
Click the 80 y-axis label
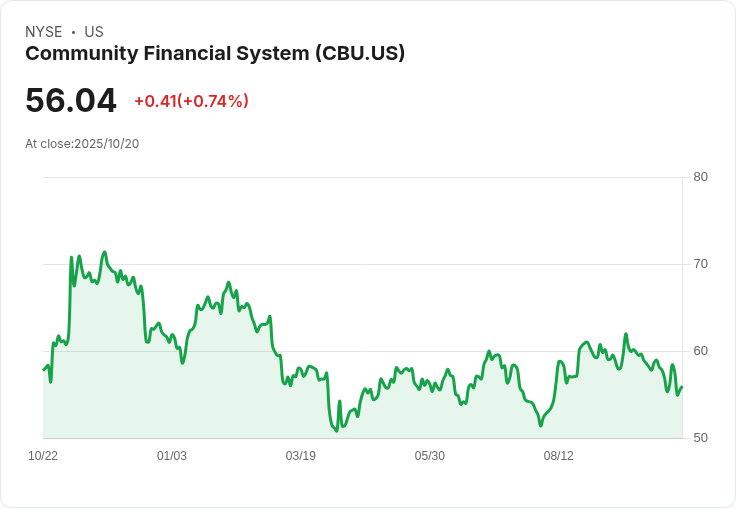click(x=700, y=177)
